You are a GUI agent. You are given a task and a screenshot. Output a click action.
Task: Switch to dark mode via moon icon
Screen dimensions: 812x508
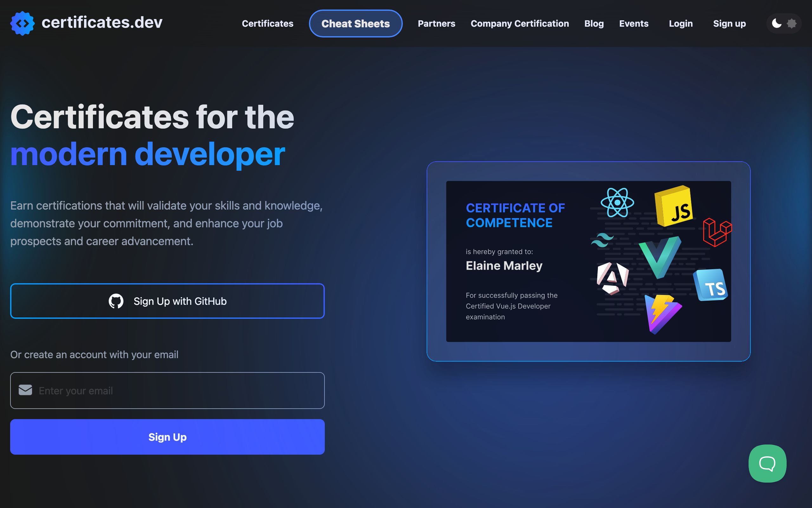click(776, 23)
